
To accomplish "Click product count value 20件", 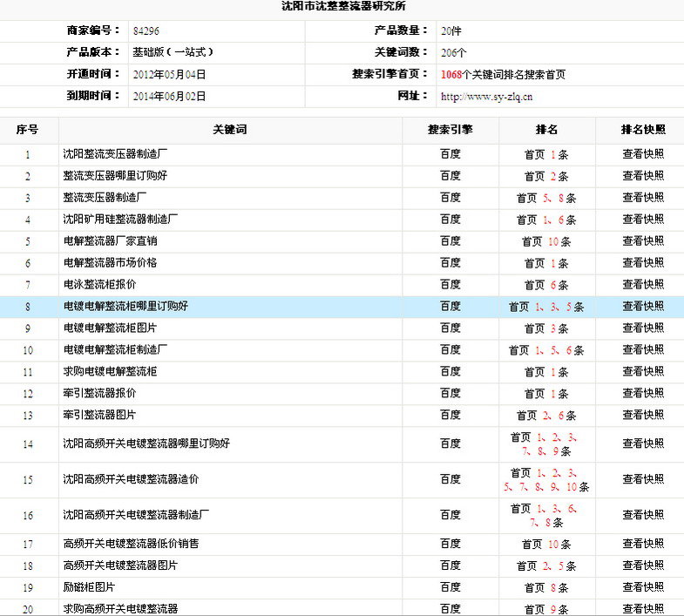I will (451, 31).
